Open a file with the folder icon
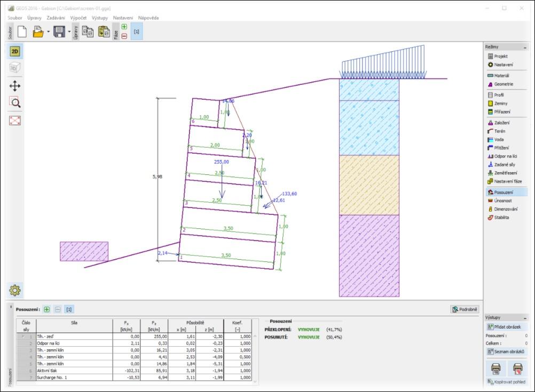 [x=38, y=31]
